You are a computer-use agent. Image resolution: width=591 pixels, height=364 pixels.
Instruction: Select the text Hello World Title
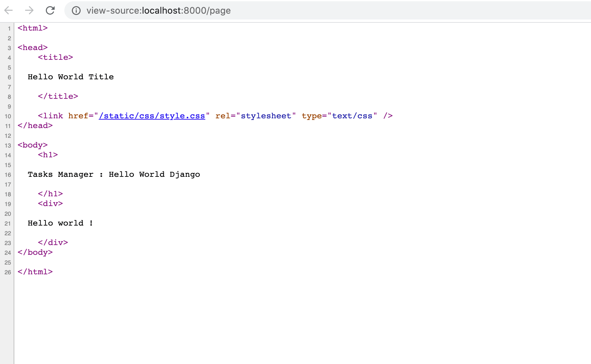70,77
